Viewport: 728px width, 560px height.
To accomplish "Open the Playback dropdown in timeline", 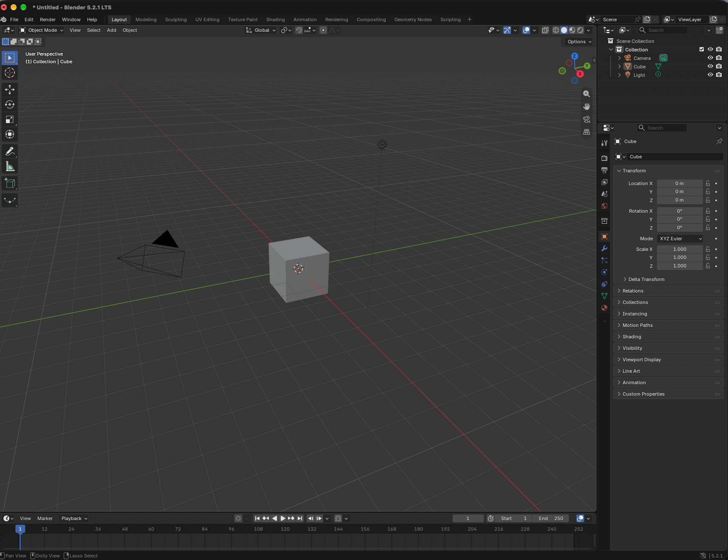I will (x=73, y=518).
